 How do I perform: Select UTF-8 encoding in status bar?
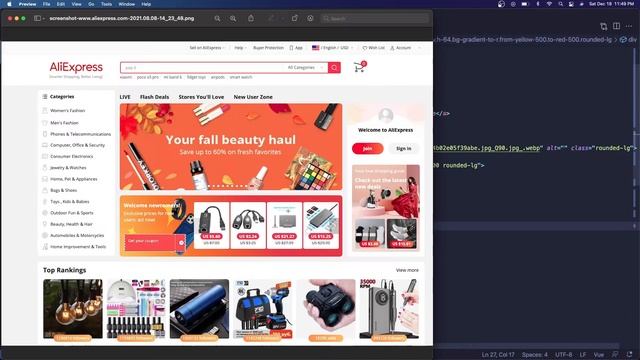[x=564, y=355]
